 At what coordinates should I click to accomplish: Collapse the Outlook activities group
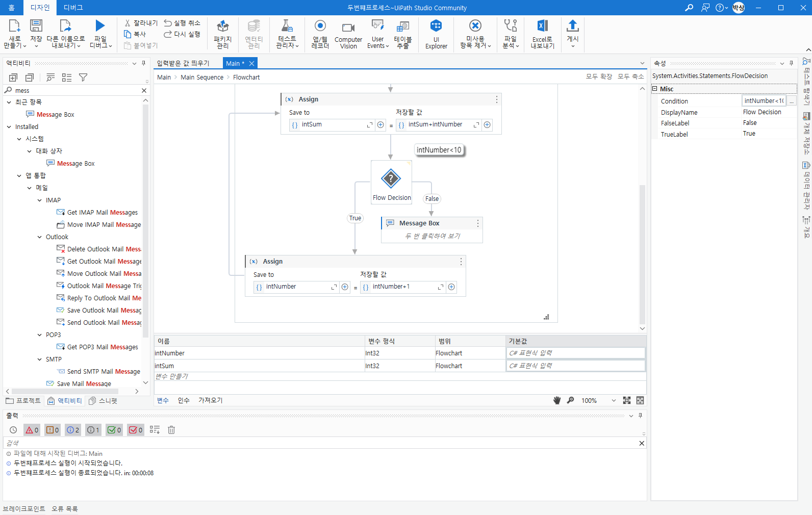click(40, 237)
